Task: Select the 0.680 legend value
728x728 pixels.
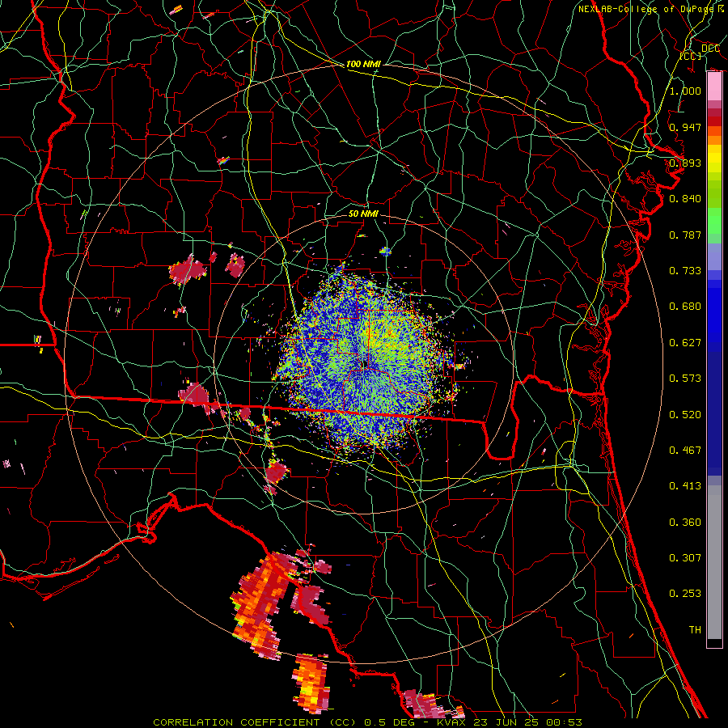Action: pos(685,307)
